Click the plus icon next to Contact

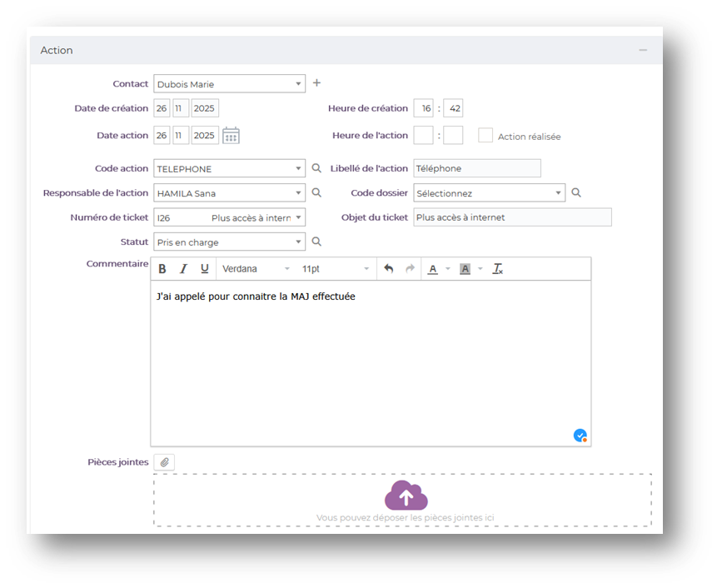pyautogui.click(x=316, y=83)
